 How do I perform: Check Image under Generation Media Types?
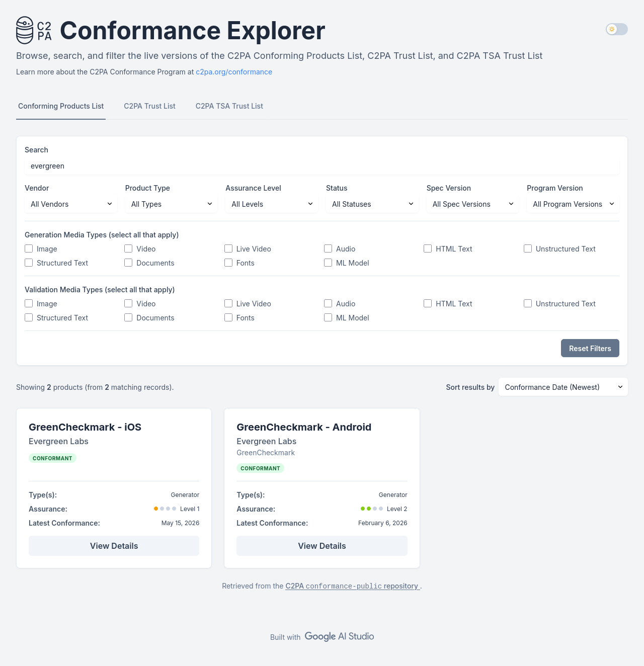click(29, 249)
